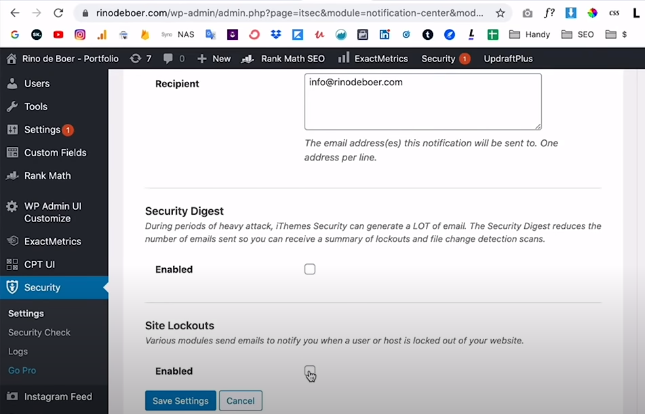The width and height of the screenshot is (645, 414).
Task: Open the Tools sidebar item
Action: tap(35, 107)
